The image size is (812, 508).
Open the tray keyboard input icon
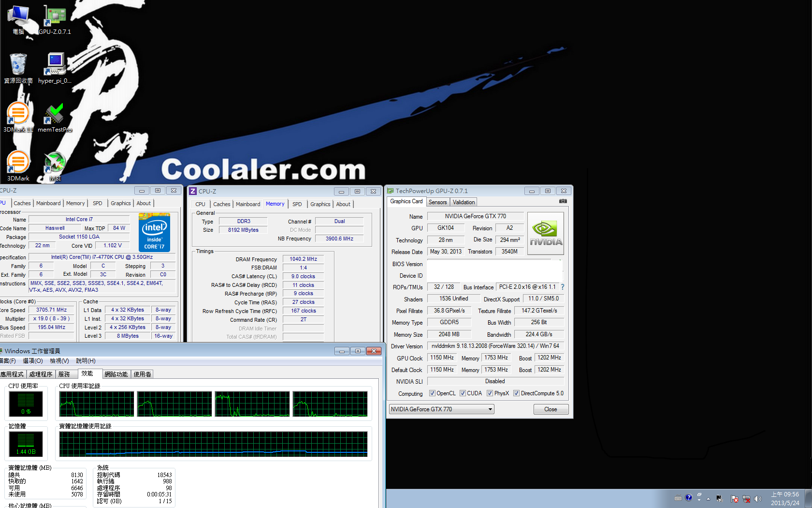pyautogui.click(x=678, y=498)
